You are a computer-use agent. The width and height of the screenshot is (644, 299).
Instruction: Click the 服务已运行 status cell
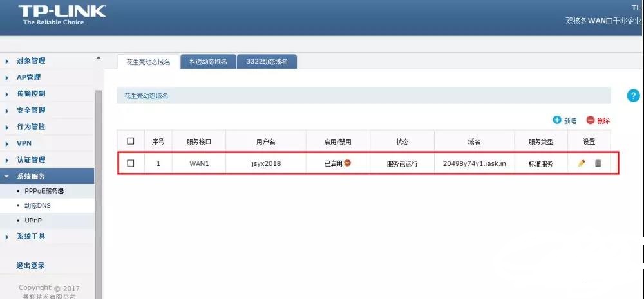pyautogui.click(x=402, y=163)
